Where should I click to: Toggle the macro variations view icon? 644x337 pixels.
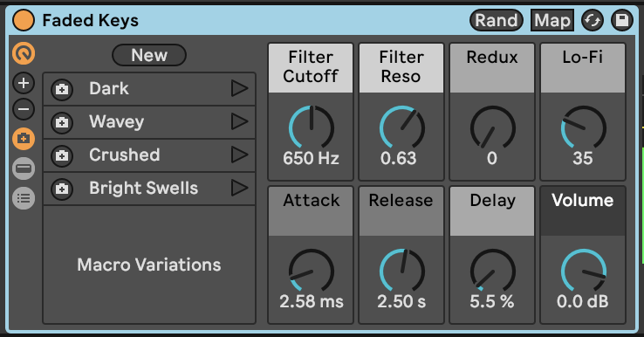24,139
